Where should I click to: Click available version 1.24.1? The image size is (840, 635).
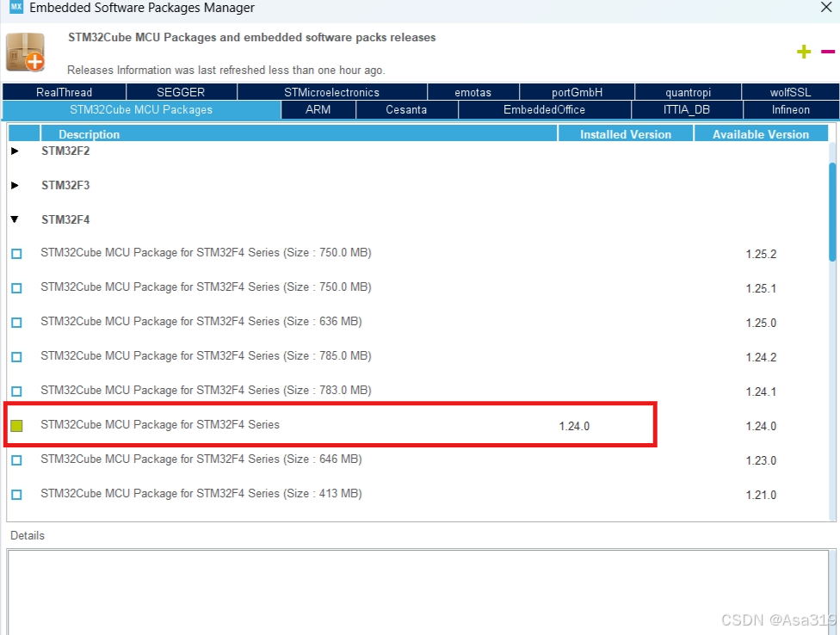(761, 391)
